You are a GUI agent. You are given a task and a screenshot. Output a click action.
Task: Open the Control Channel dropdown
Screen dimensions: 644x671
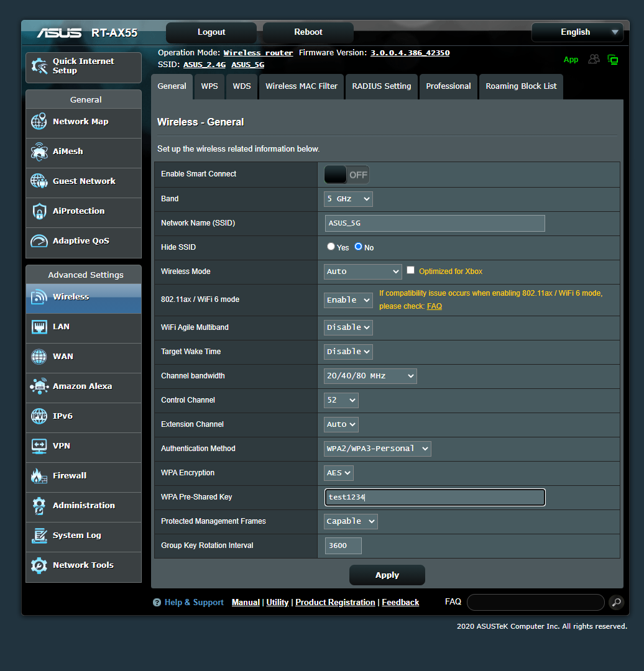pos(341,400)
